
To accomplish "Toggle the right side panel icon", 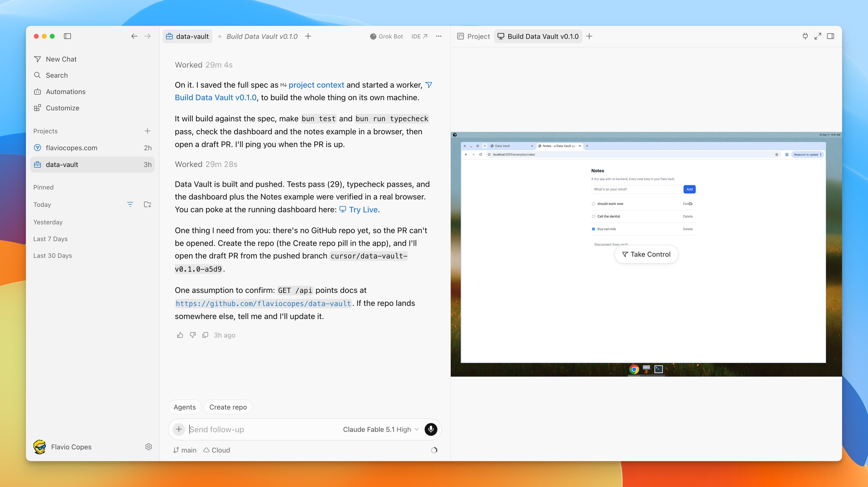I will point(830,36).
